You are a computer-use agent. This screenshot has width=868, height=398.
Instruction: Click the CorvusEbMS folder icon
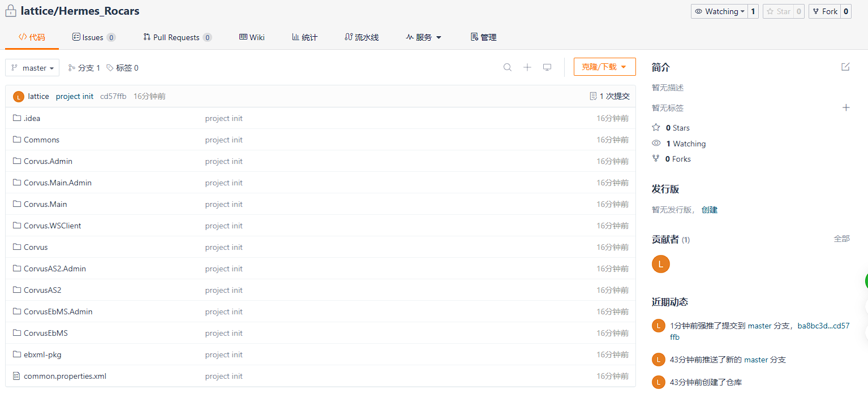tap(16, 333)
